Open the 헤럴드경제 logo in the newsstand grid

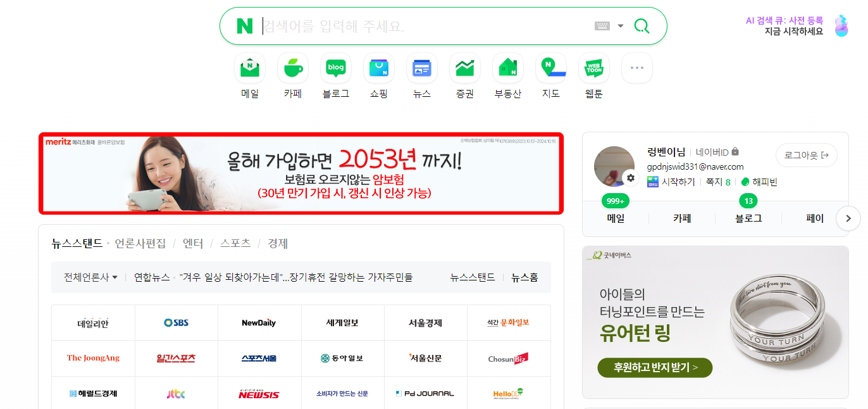tap(94, 394)
